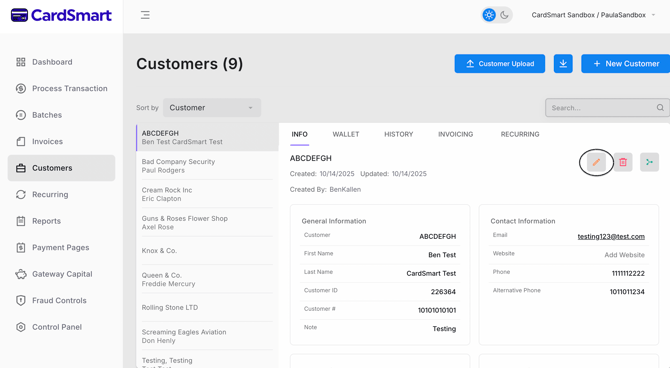The height and width of the screenshot is (368, 670).
Task: Switch to the HISTORY tab
Action: pos(399,134)
